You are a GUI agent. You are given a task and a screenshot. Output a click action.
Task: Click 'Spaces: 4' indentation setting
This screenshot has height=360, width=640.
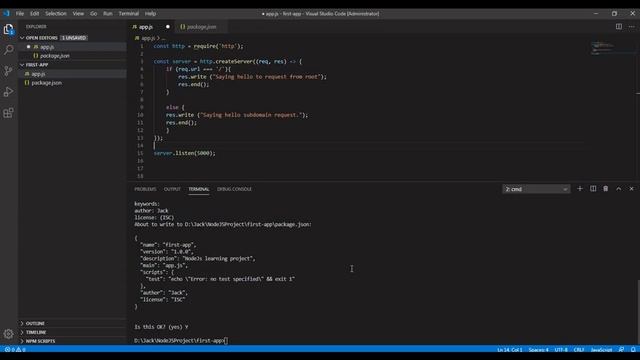coord(538,350)
